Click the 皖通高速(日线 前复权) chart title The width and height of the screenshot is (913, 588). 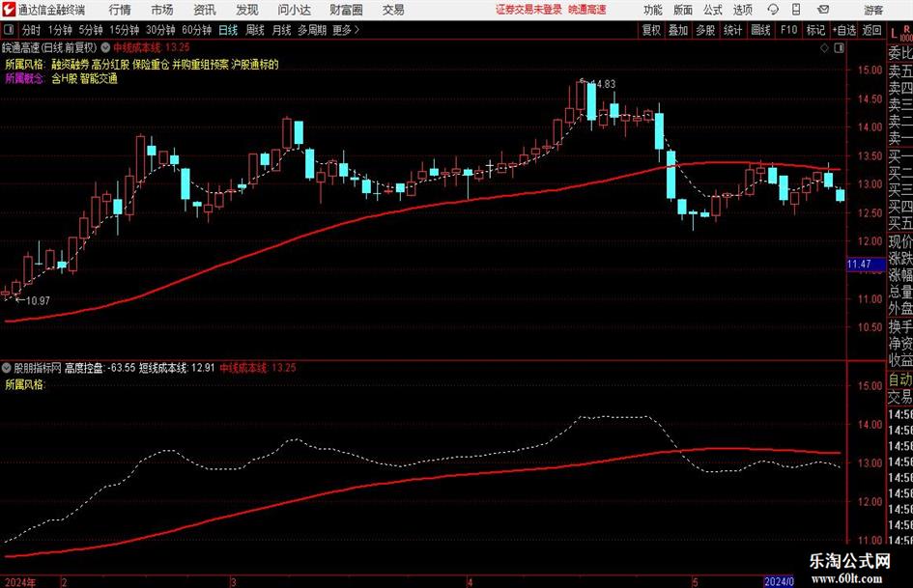click(50, 47)
